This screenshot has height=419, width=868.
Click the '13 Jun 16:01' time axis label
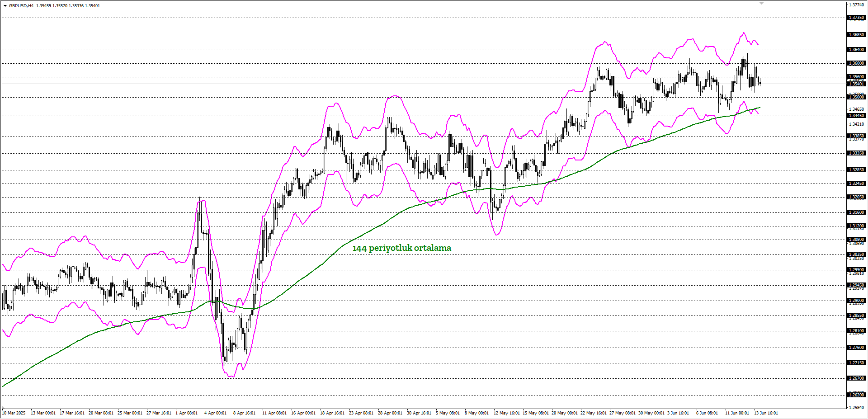[766, 413]
